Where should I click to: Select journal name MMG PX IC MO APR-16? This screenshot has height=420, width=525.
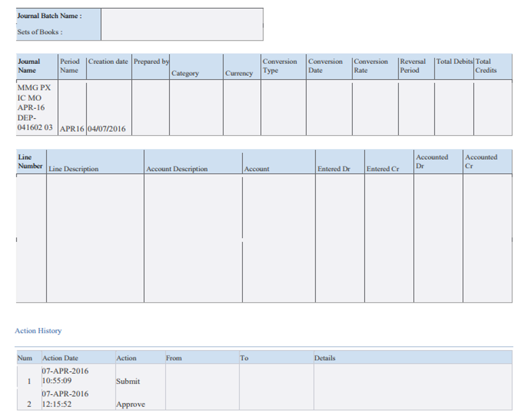point(34,108)
